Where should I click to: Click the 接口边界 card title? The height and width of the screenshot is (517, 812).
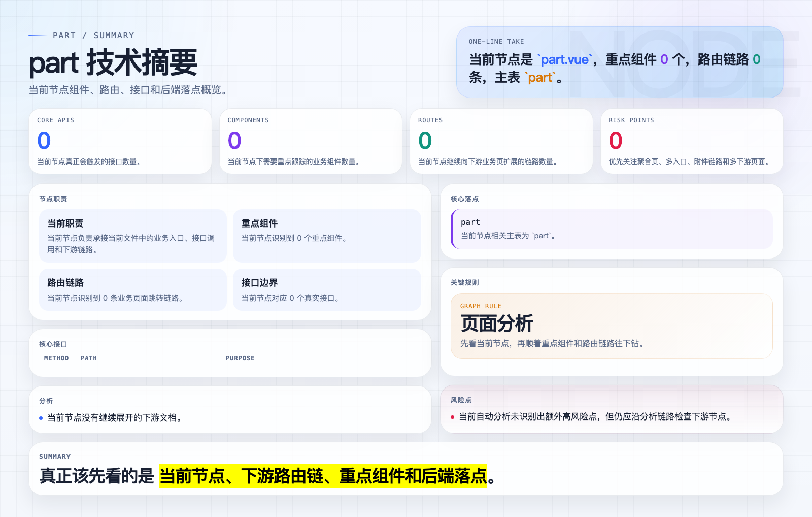pos(259,283)
